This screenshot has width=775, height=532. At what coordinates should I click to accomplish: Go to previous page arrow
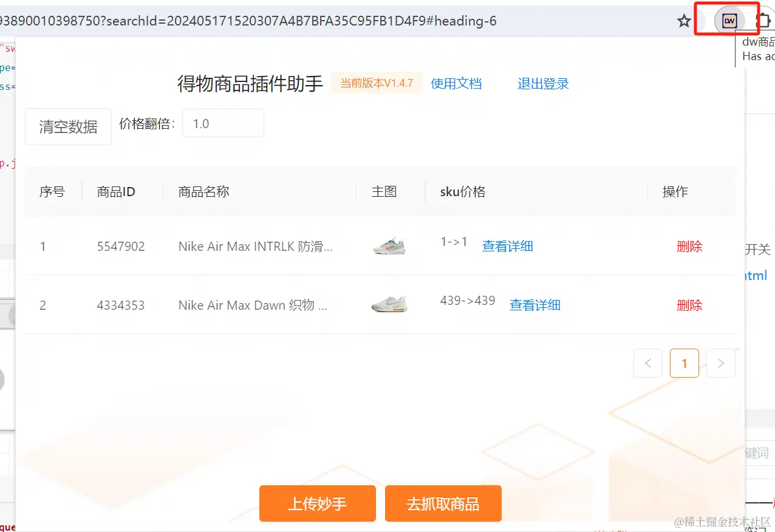coord(648,363)
